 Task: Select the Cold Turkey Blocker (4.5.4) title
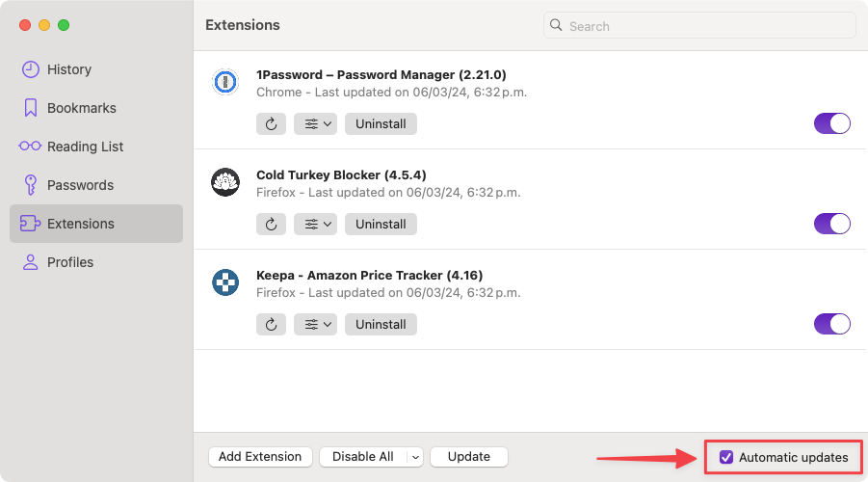[341, 175]
